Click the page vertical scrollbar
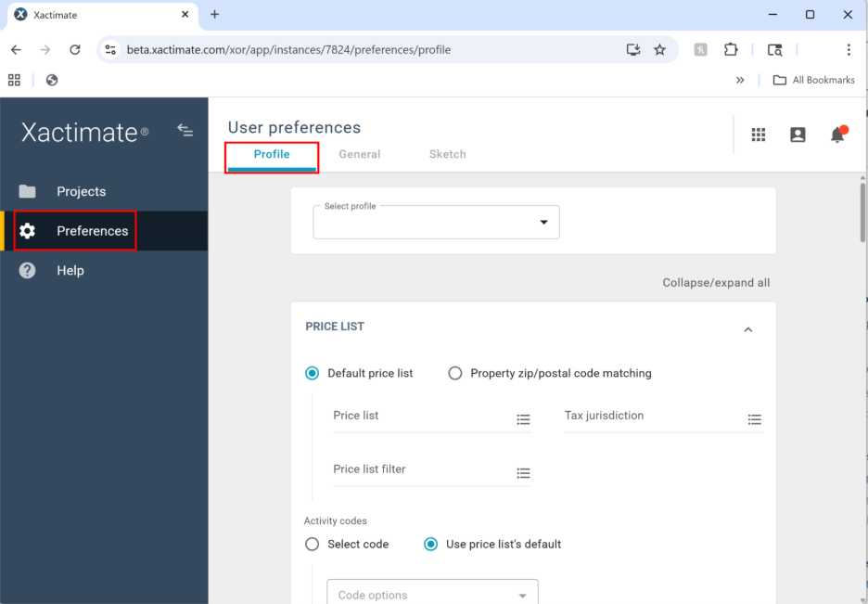 862,212
